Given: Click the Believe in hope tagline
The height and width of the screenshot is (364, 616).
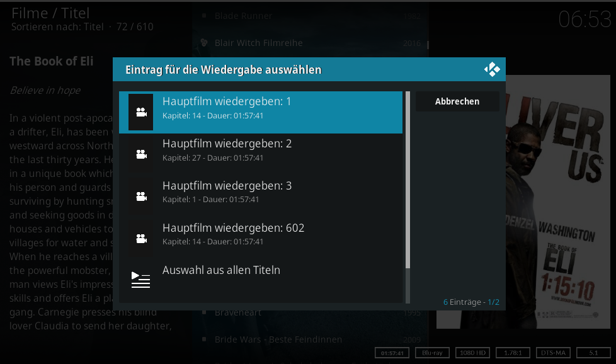Looking at the screenshot, I should [x=45, y=90].
